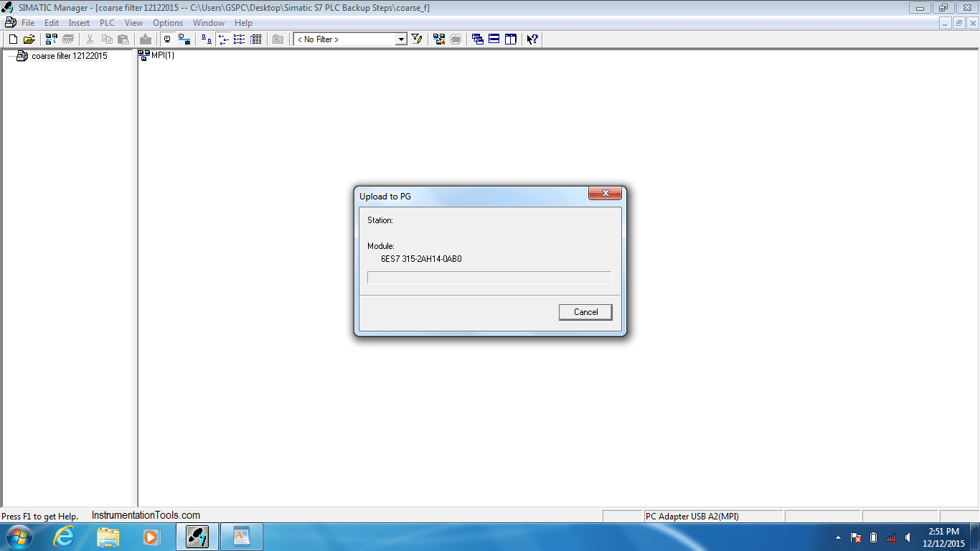The image size is (980, 551).
Task: Click the WordPad document taskbar button
Action: tap(242, 537)
